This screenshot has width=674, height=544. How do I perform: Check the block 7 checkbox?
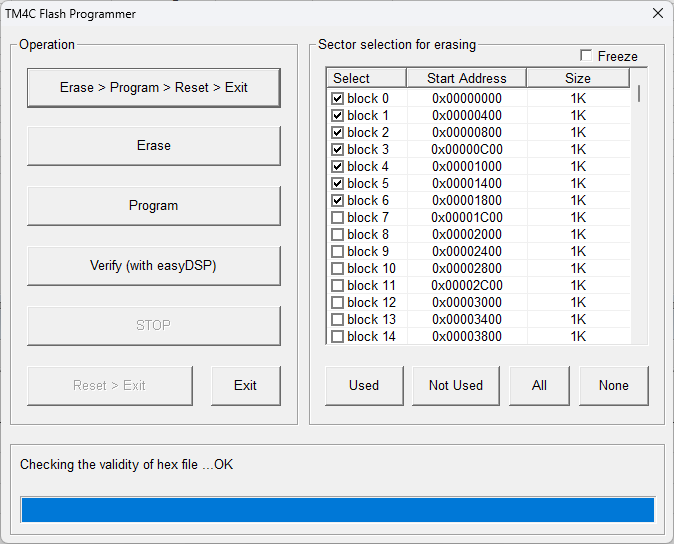[337, 217]
